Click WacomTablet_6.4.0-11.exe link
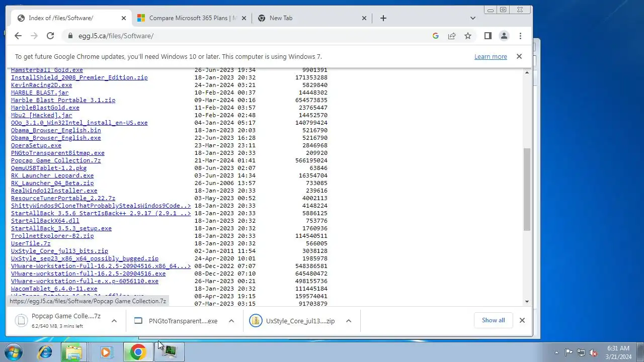The image size is (644, 362). pyautogui.click(x=54, y=289)
